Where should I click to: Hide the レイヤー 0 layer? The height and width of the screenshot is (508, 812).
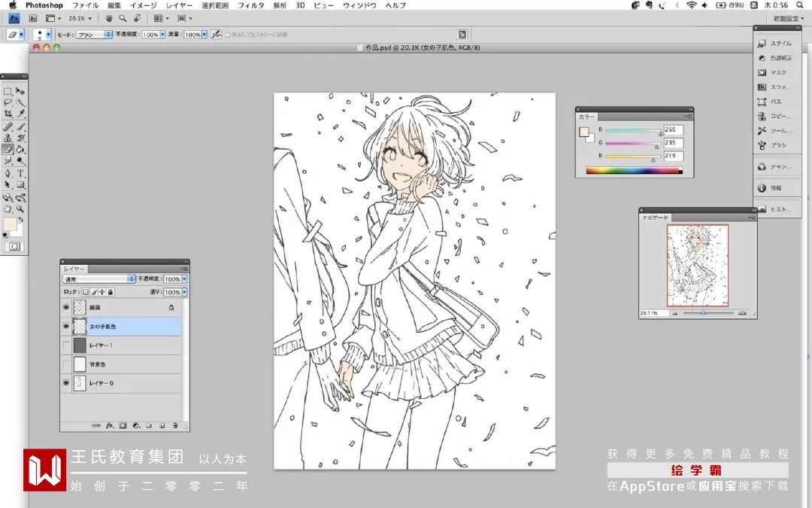tap(65, 383)
